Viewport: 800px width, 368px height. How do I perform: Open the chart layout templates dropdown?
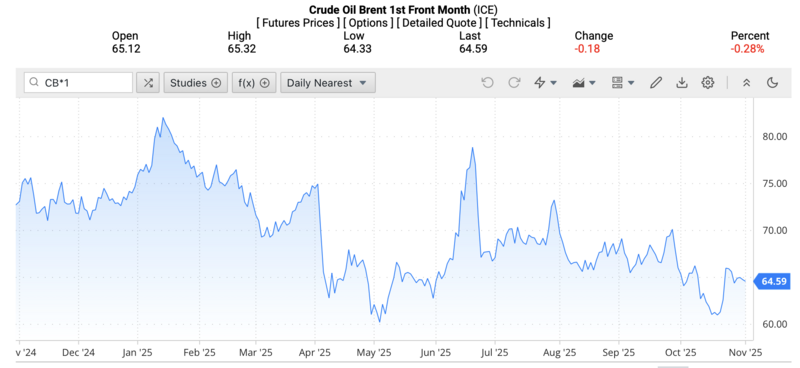coord(622,83)
